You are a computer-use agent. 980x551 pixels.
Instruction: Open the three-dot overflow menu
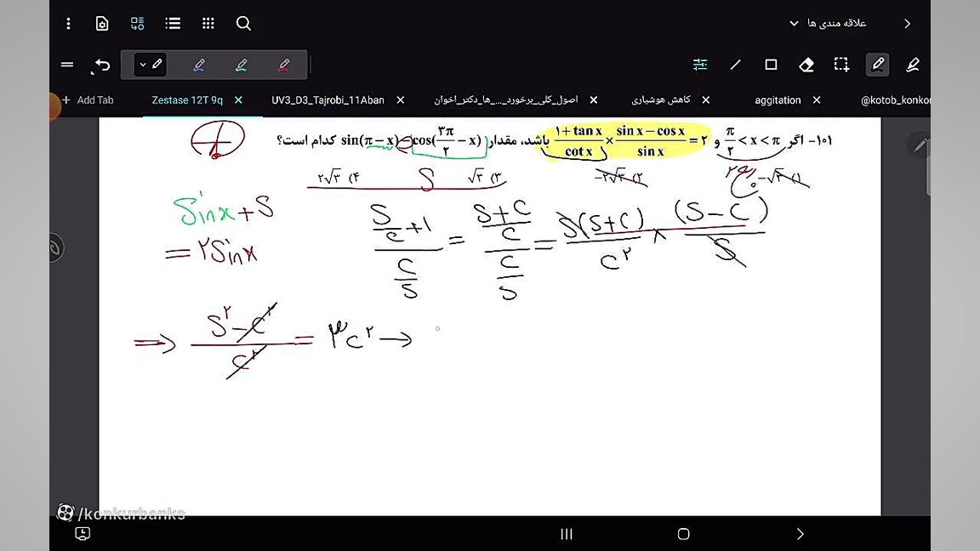pyautogui.click(x=68, y=24)
